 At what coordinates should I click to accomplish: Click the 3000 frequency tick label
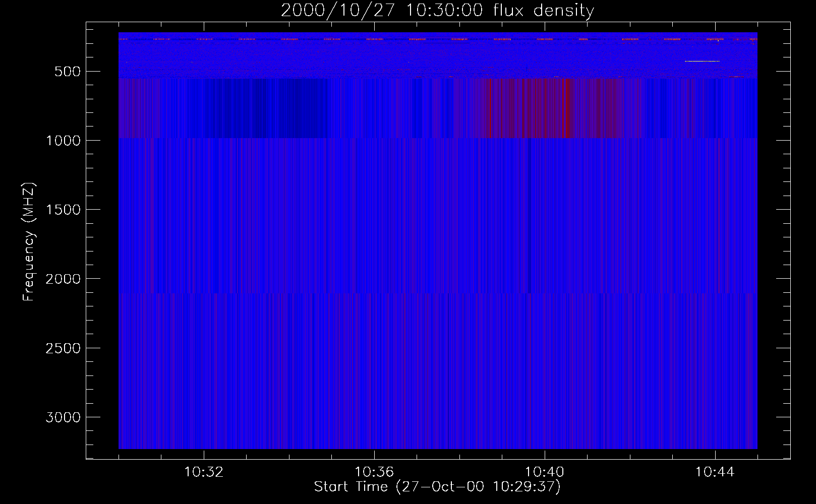(63, 417)
